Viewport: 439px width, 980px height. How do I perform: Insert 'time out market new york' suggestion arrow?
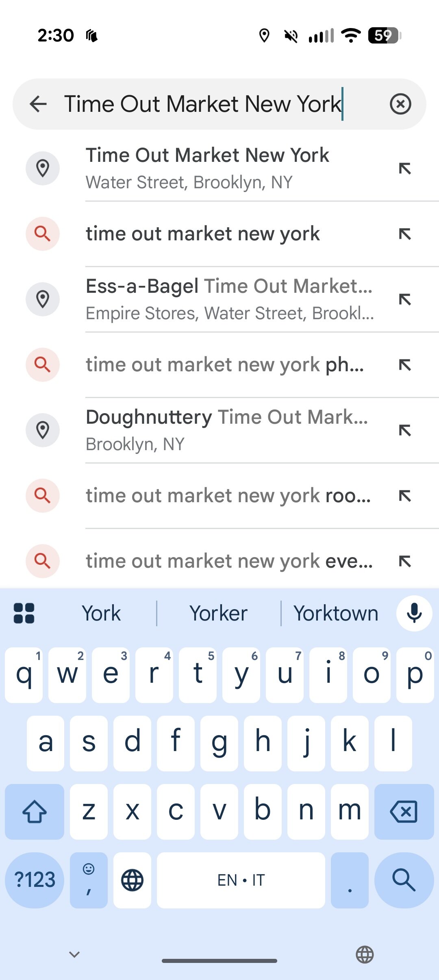click(405, 234)
